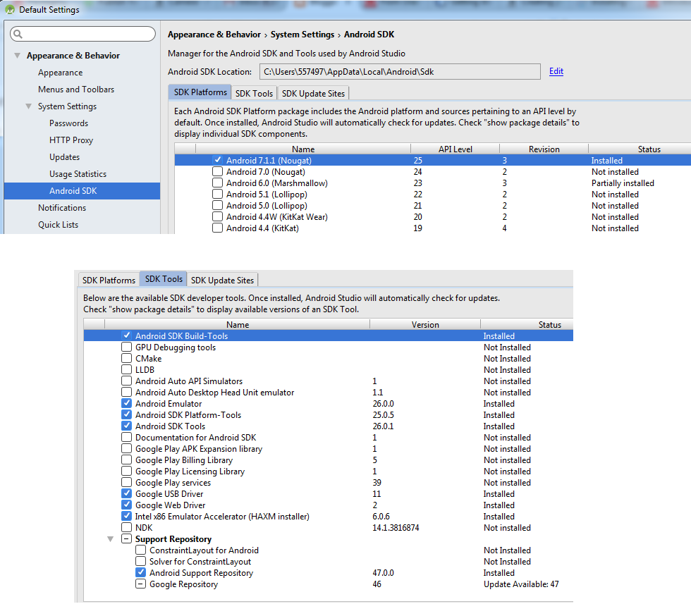Switch to SDK Platforms tab in upper panel
Screen dimensions: 691x616
tap(200, 92)
